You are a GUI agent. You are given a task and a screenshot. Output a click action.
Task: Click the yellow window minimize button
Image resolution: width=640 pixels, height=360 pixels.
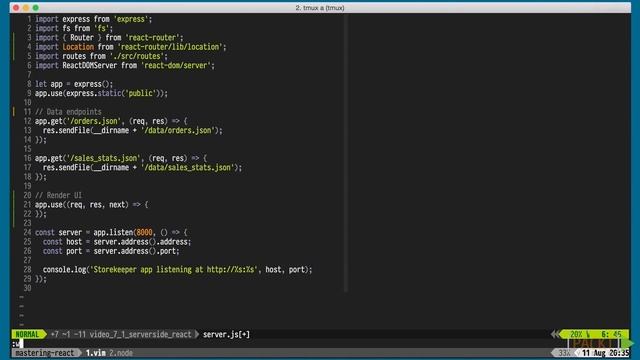pos(26,7)
